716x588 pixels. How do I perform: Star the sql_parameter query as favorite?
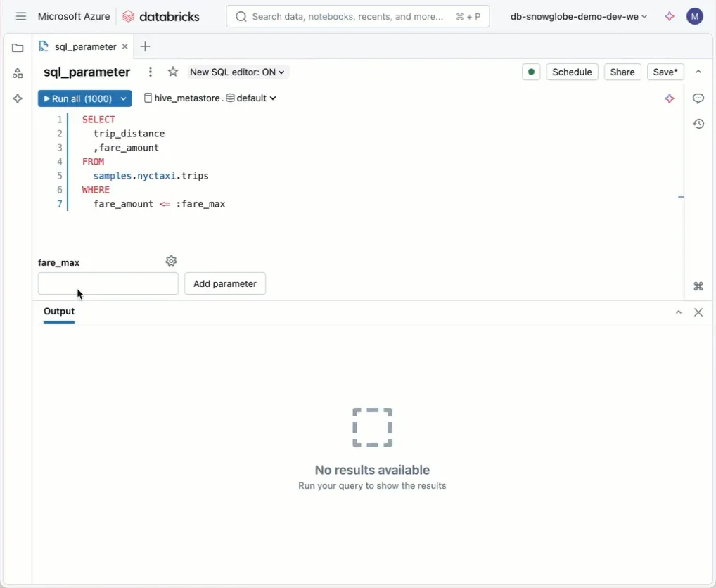[x=172, y=72]
